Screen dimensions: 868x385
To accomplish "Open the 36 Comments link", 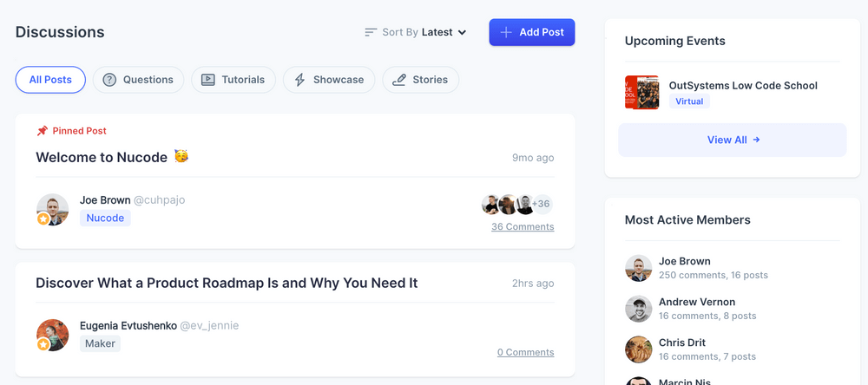I will click(x=523, y=227).
